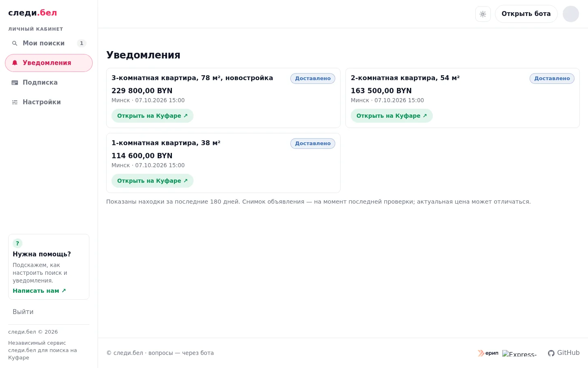Click the card icon beside Подписка
588x368 pixels.
[15, 83]
